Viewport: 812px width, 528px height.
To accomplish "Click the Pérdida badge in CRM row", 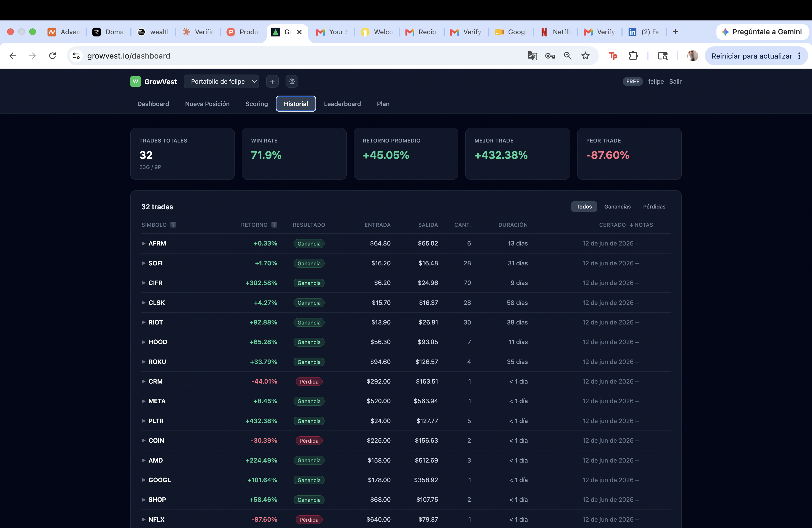I will [x=309, y=382].
